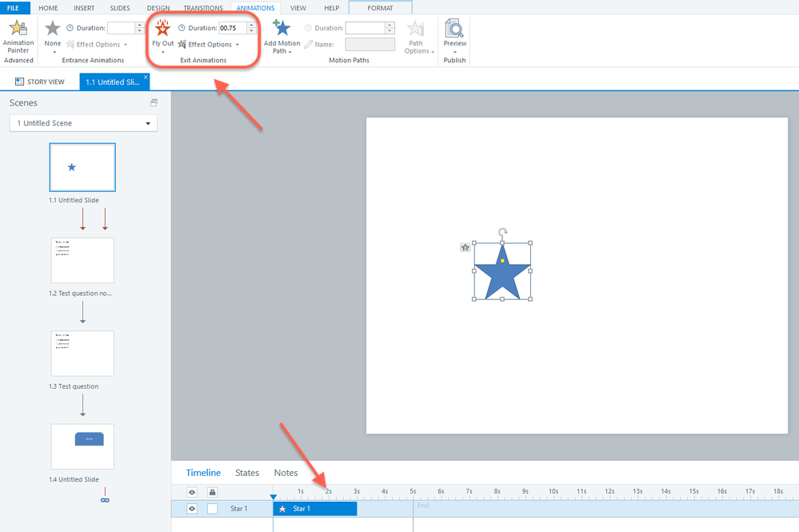Hide the Star 1 layer in timeline
This screenshot has height=532, width=799.
coord(192,509)
